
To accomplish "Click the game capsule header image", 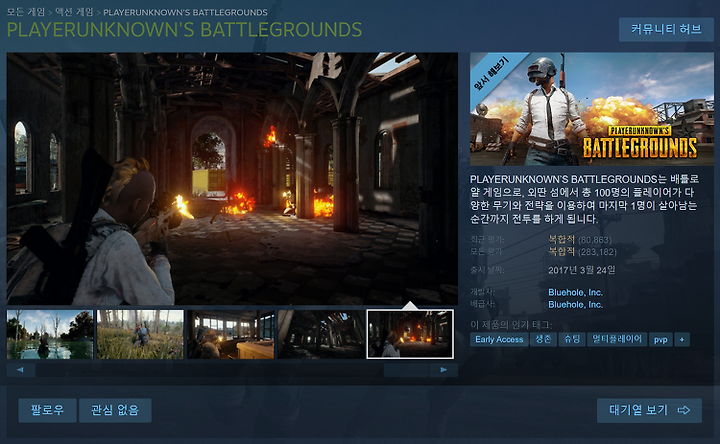I will pyautogui.click(x=591, y=109).
